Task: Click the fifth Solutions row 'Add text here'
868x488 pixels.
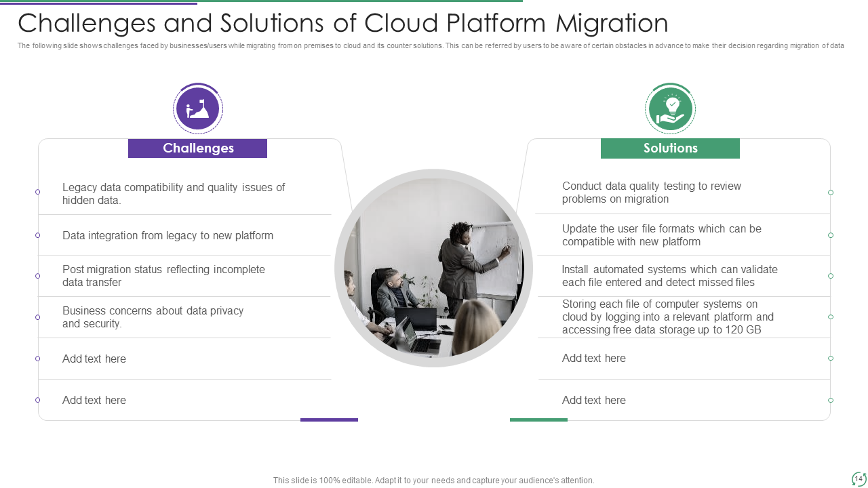Action: point(594,359)
